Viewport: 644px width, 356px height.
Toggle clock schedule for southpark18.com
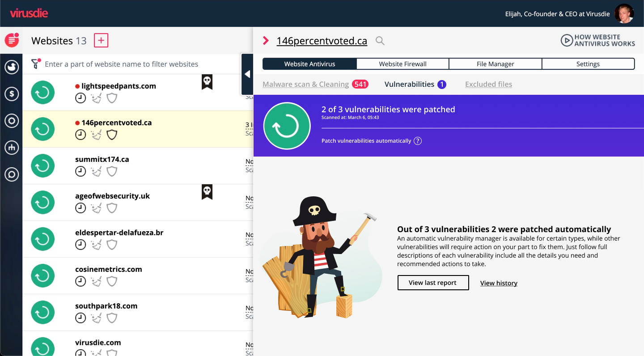(x=80, y=318)
